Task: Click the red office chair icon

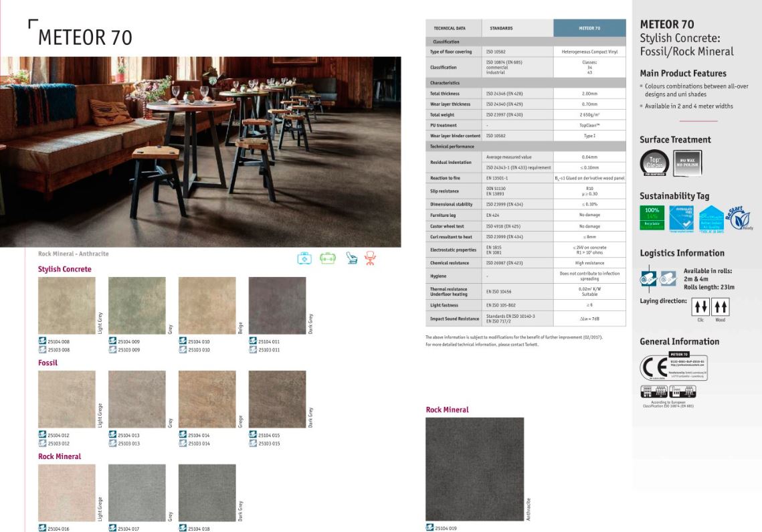Action: click(x=371, y=258)
